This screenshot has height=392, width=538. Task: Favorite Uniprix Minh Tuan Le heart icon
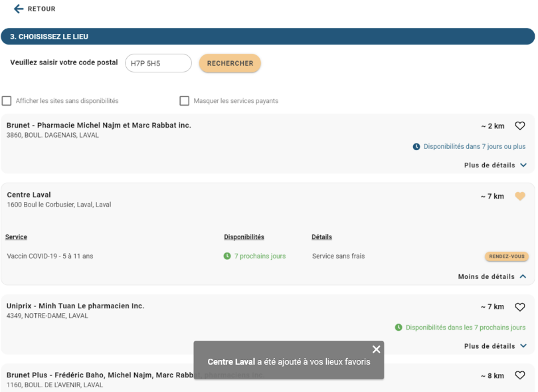point(520,307)
